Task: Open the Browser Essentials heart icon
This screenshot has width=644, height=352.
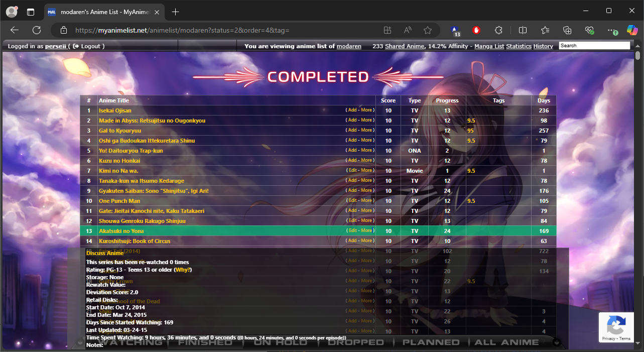Action: point(590,30)
